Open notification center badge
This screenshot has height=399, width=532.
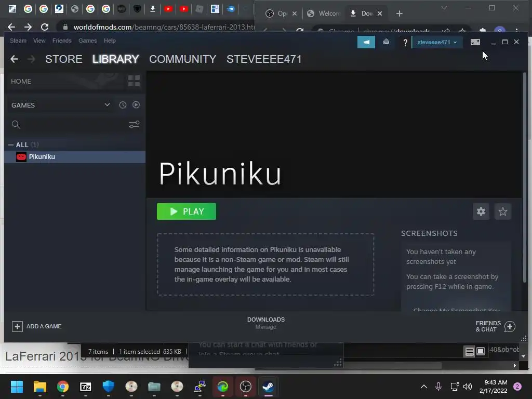(x=517, y=387)
